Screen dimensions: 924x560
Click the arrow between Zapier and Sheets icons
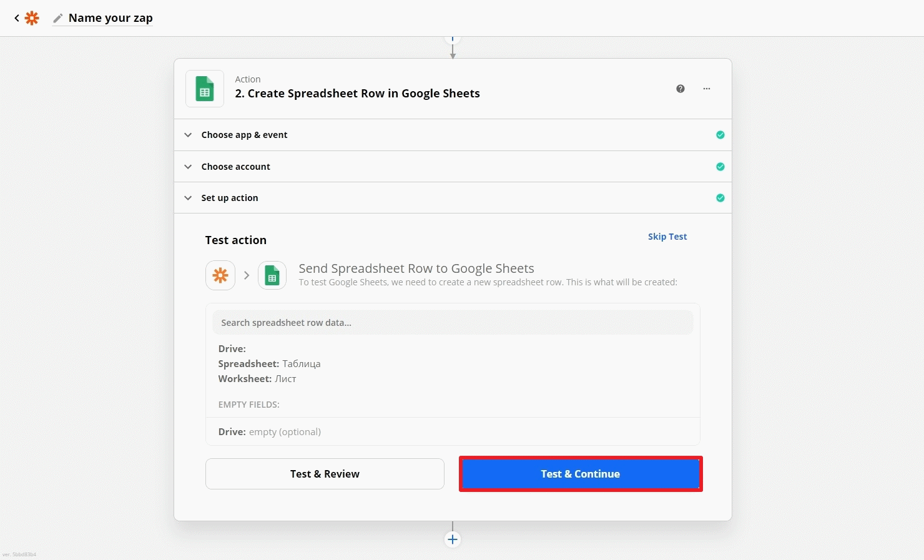247,275
